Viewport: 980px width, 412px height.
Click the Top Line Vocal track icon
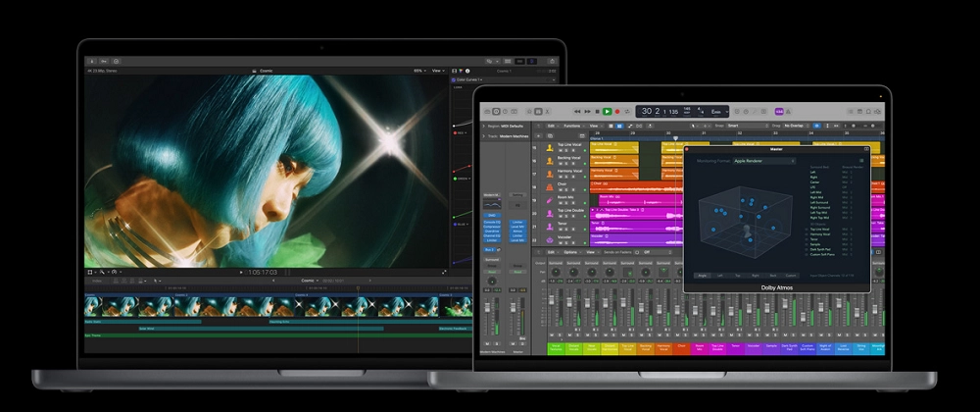pyautogui.click(x=548, y=146)
